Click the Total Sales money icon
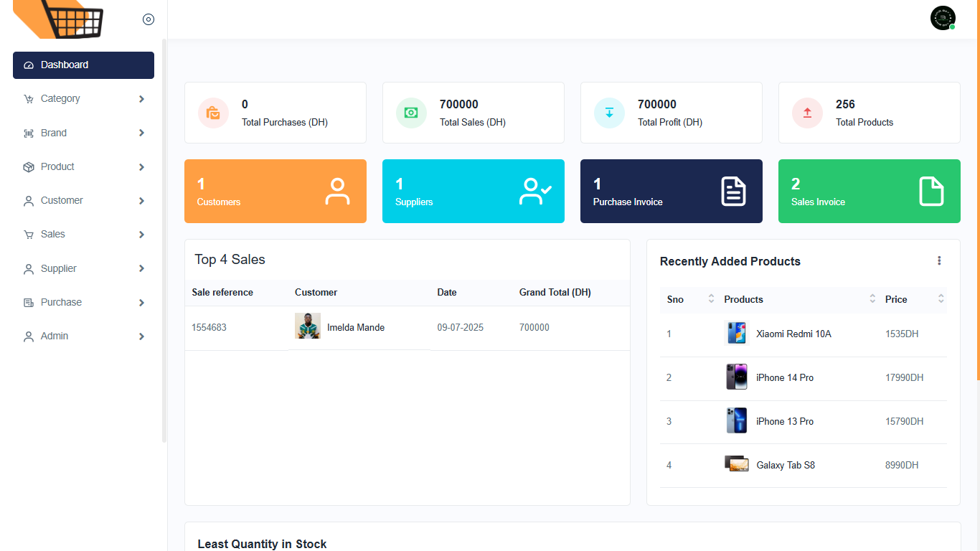The height and width of the screenshot is (551, 980). click(x=411, y=113)
